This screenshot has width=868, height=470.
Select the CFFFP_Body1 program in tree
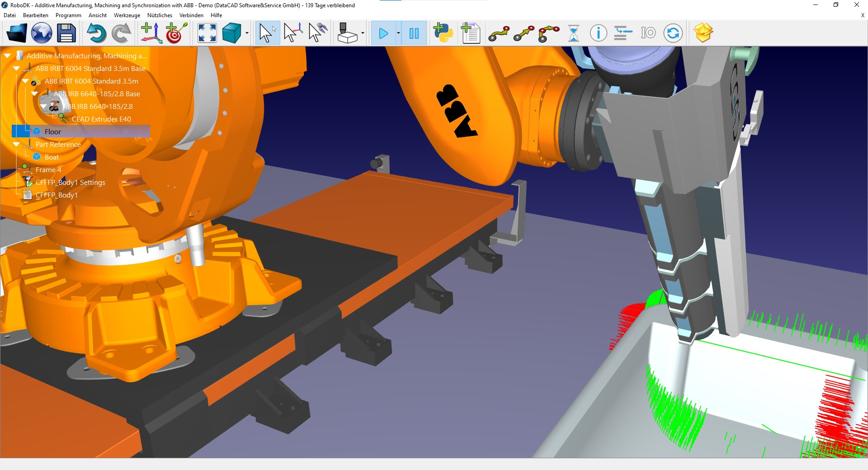pyautogui.click(x=57, y=195)
